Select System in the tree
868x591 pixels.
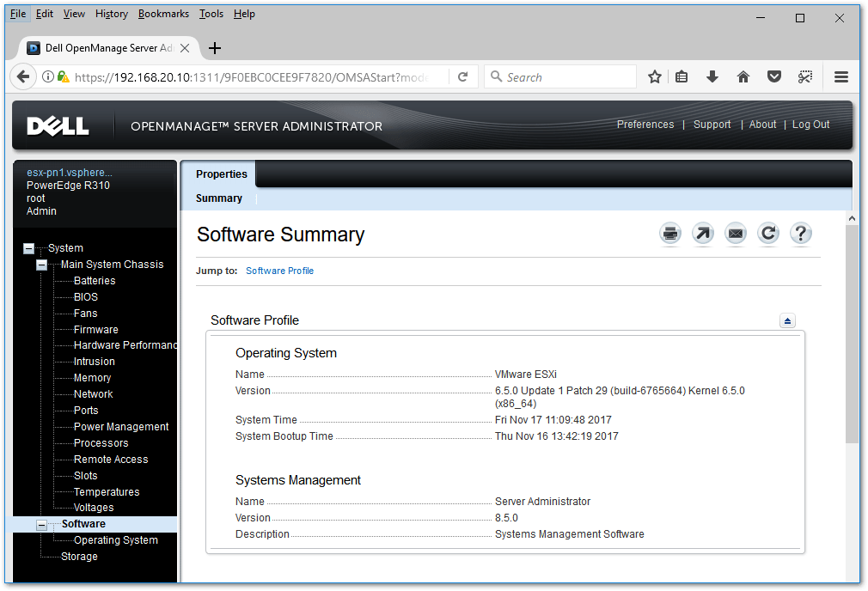click(65, 248)
